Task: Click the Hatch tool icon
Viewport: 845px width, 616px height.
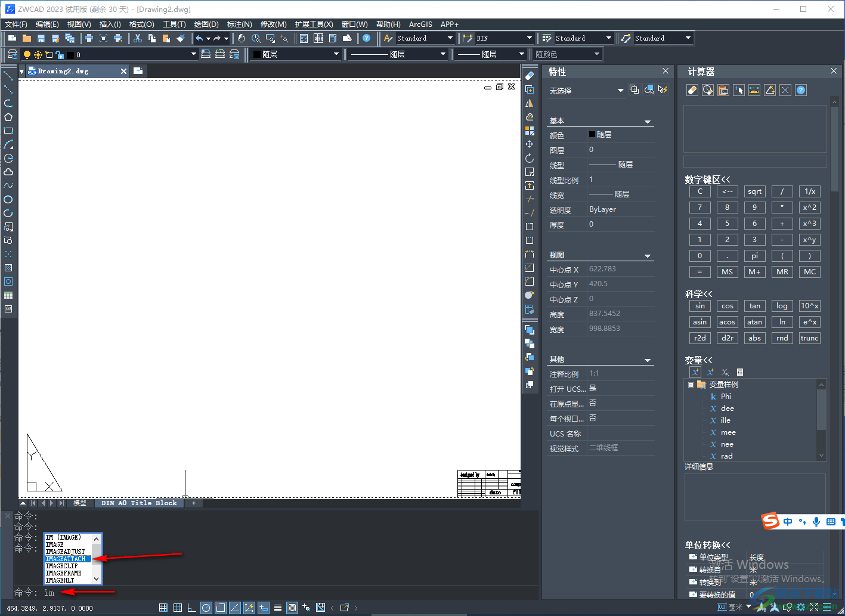Action: point(8,268)
